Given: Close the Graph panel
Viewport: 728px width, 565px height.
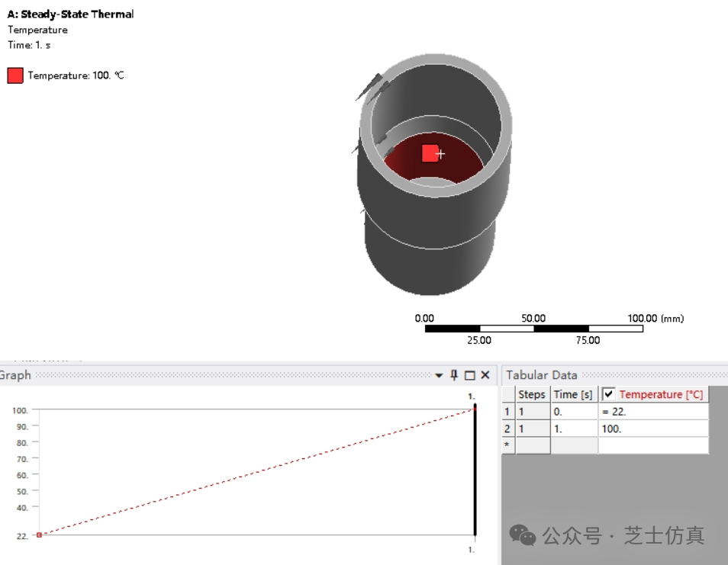Looking at the screenshot, I should 485,375.
